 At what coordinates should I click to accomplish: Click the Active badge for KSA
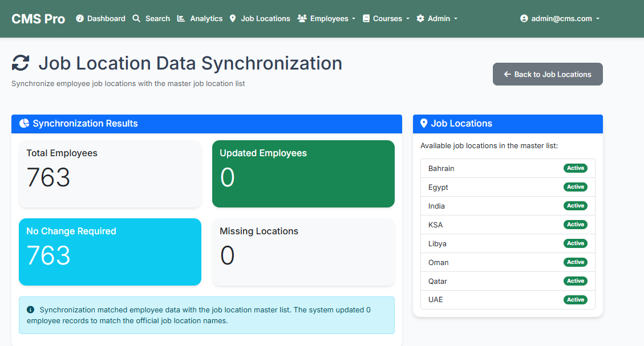tap(576, 225)
